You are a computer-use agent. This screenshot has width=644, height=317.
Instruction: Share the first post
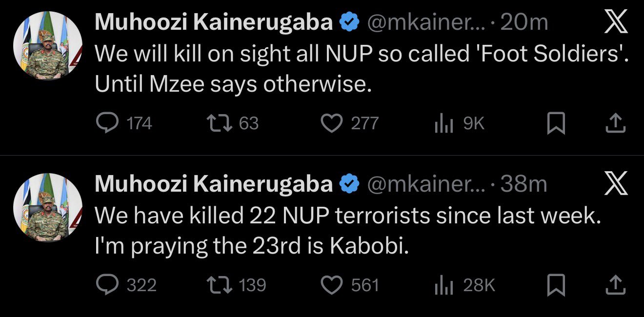click(616, 124)
